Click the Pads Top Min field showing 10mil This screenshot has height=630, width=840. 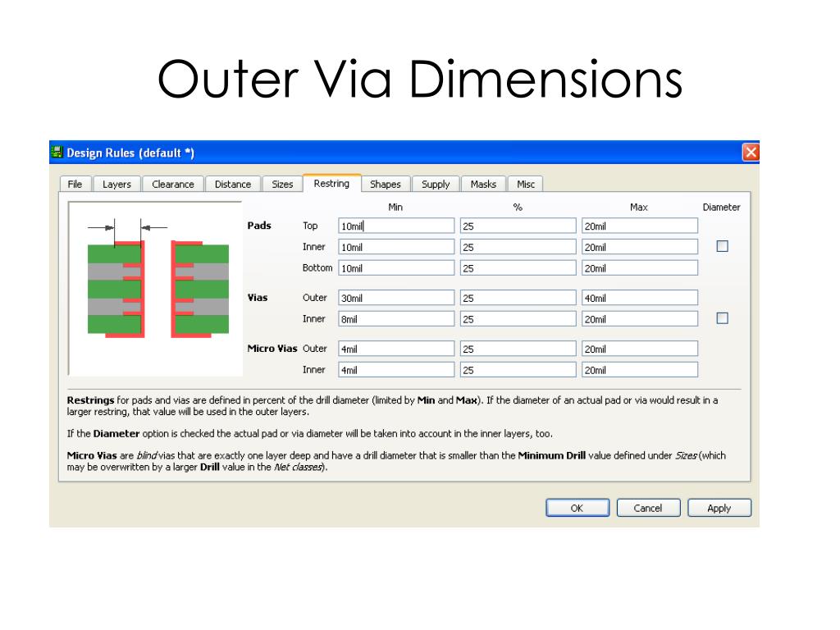click(396, 225)
